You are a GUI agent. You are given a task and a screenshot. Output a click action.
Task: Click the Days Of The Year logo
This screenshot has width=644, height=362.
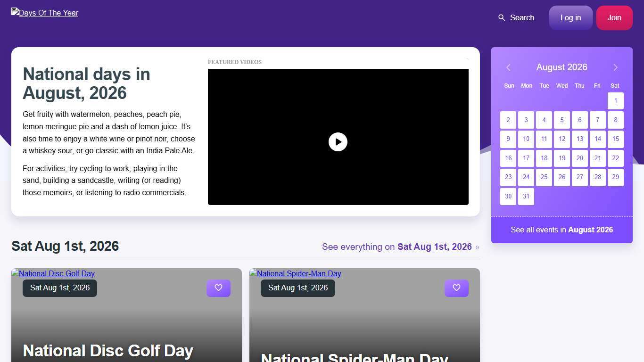[44, 13]
